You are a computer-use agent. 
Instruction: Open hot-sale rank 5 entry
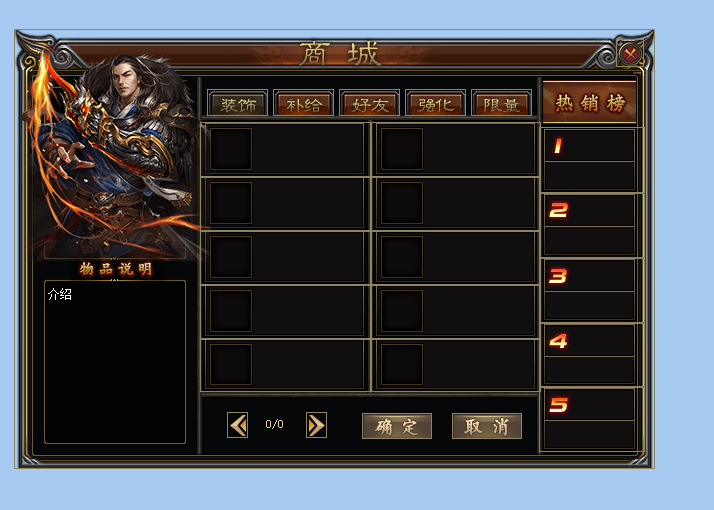coord(589,419)
